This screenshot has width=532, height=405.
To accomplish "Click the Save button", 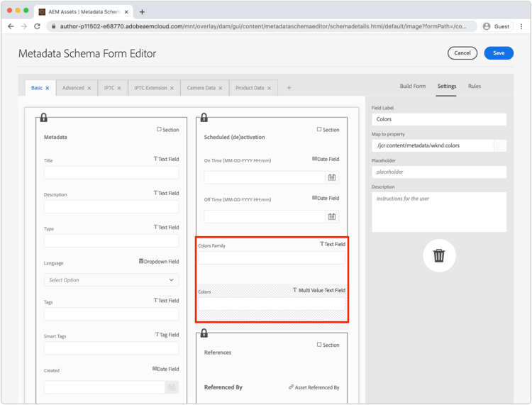I will (499, 53).
